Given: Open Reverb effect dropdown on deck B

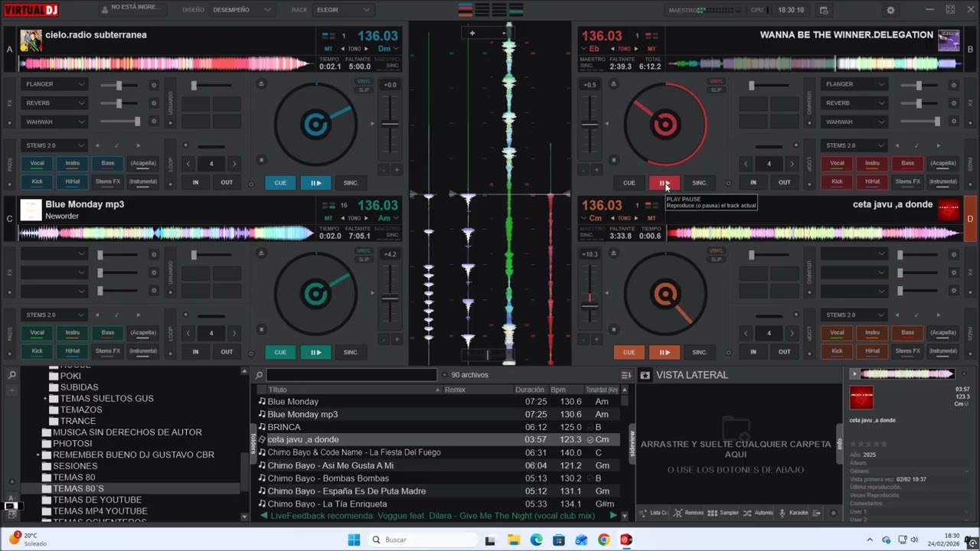Looking at the screenshot, I should click(855, 103).
